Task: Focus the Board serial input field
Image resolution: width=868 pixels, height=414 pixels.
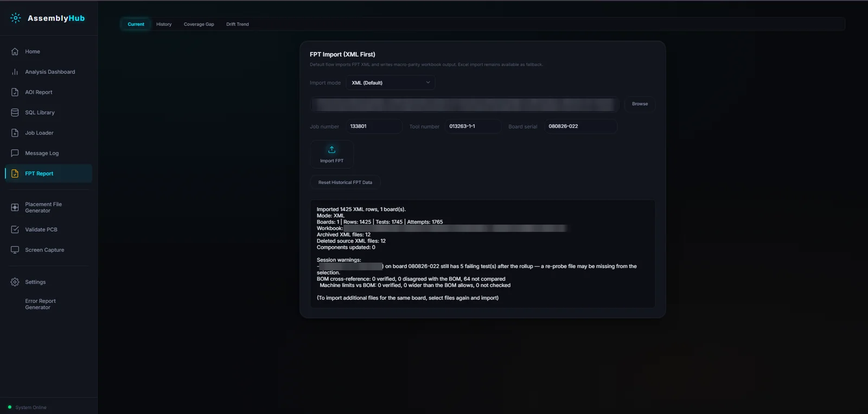Action: [x=581, y=126]
